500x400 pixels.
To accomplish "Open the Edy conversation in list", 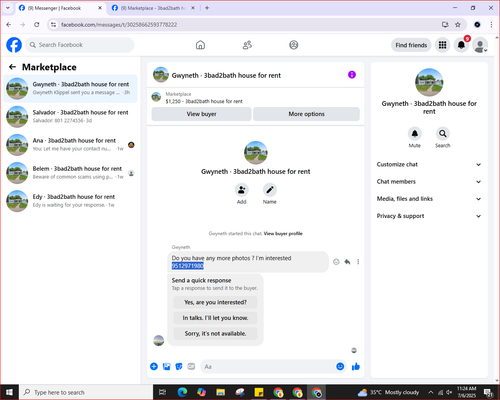I will pos(70,201).
